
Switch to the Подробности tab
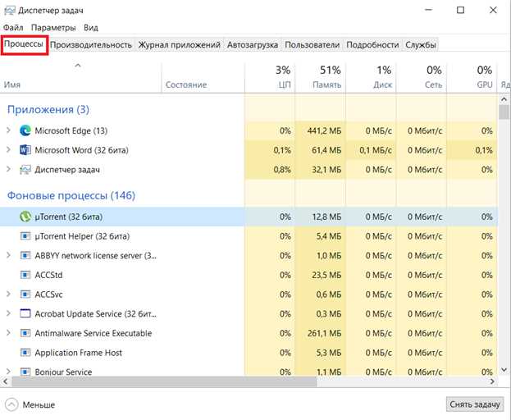tap(372, 45)
